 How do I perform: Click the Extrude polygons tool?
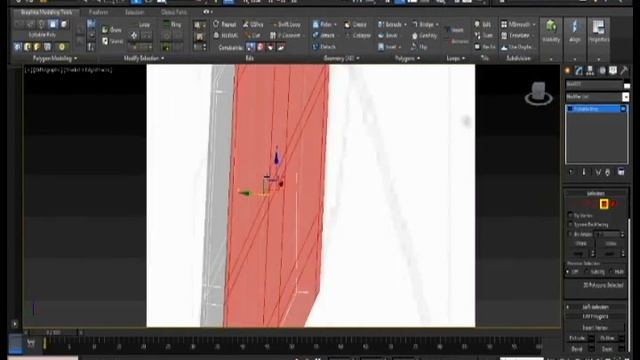point(389,24)
